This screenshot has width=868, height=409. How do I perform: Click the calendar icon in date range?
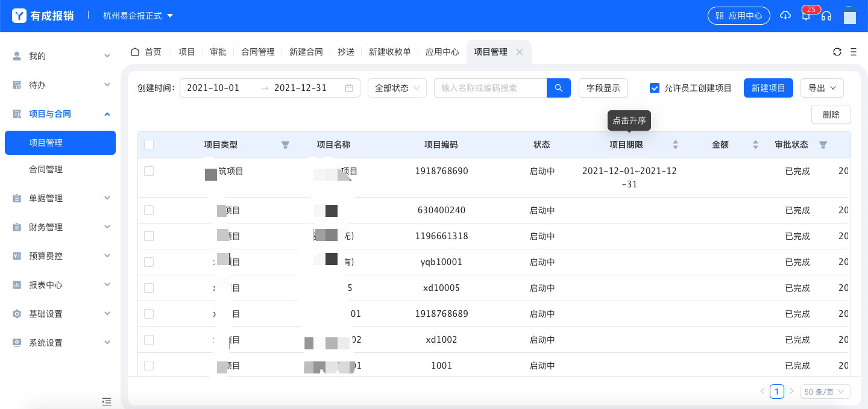(349, 88)
